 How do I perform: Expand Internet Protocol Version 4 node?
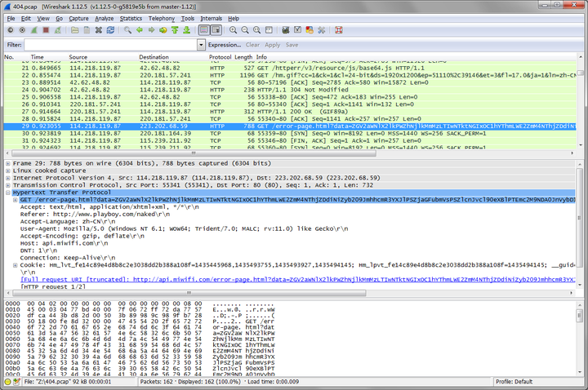tap(8, 178)
